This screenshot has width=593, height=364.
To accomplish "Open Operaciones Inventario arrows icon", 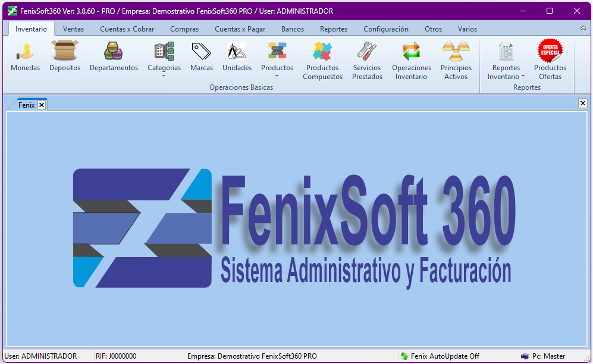I will pos(412,51).
